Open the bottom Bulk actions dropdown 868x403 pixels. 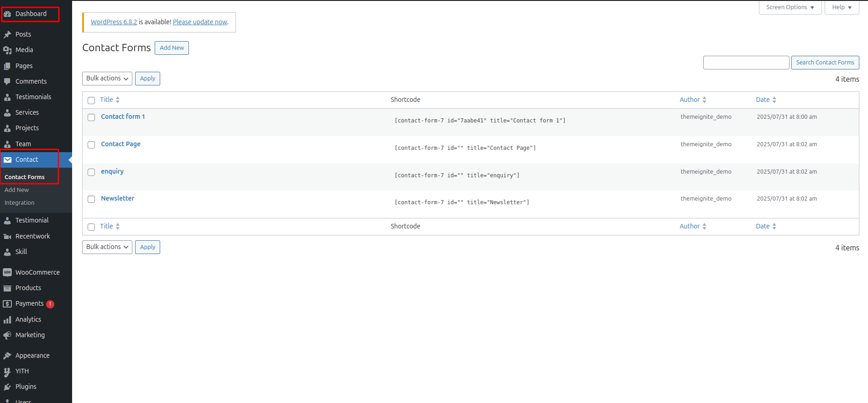(x=107, y=247)
